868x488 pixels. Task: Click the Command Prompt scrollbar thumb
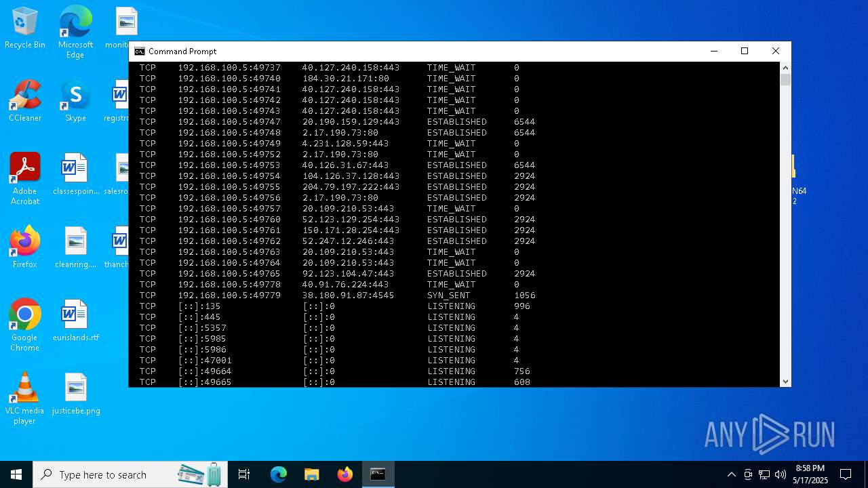coord(785,80)
